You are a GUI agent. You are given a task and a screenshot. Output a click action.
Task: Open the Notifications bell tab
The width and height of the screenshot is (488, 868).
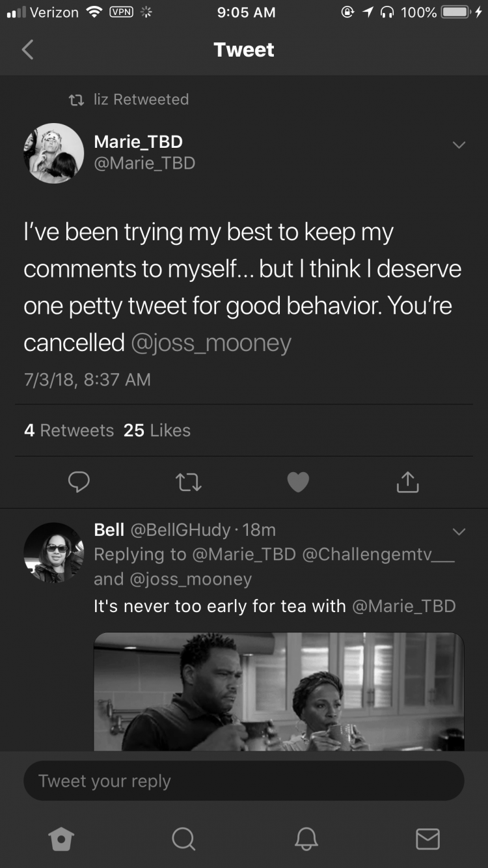pyautogui.click(x=306, y=839)
